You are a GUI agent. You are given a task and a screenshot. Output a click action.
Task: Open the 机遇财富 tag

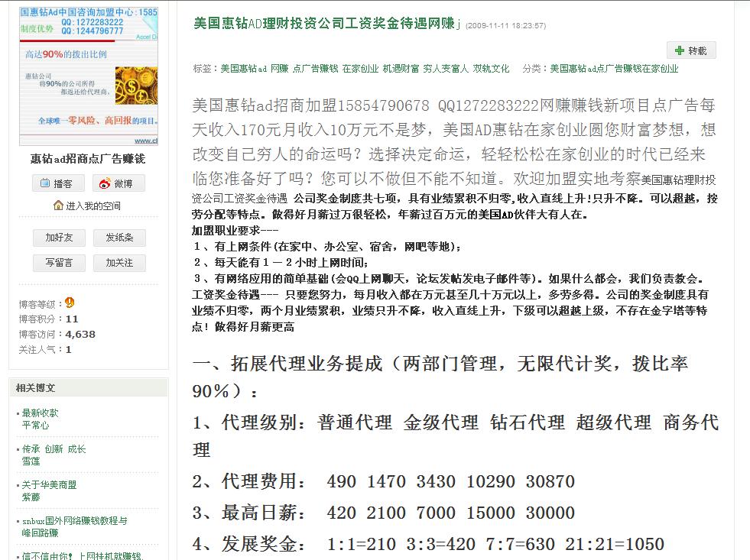pyautogui.click(x=401, y=69)
